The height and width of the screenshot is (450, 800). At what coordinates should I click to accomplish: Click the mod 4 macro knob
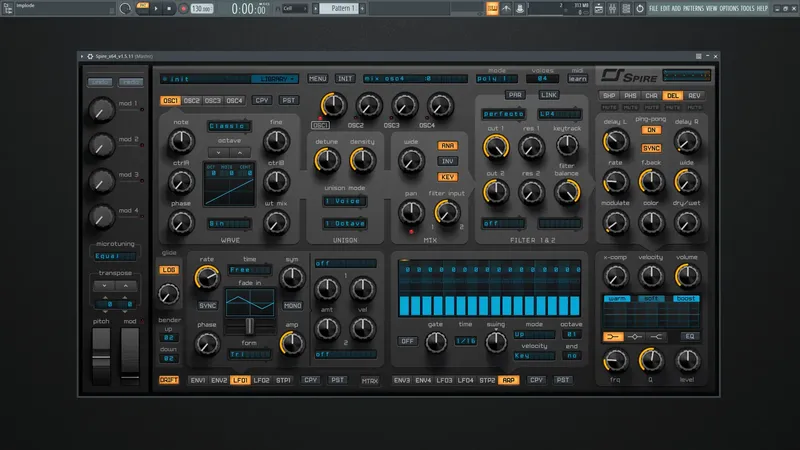102,217
